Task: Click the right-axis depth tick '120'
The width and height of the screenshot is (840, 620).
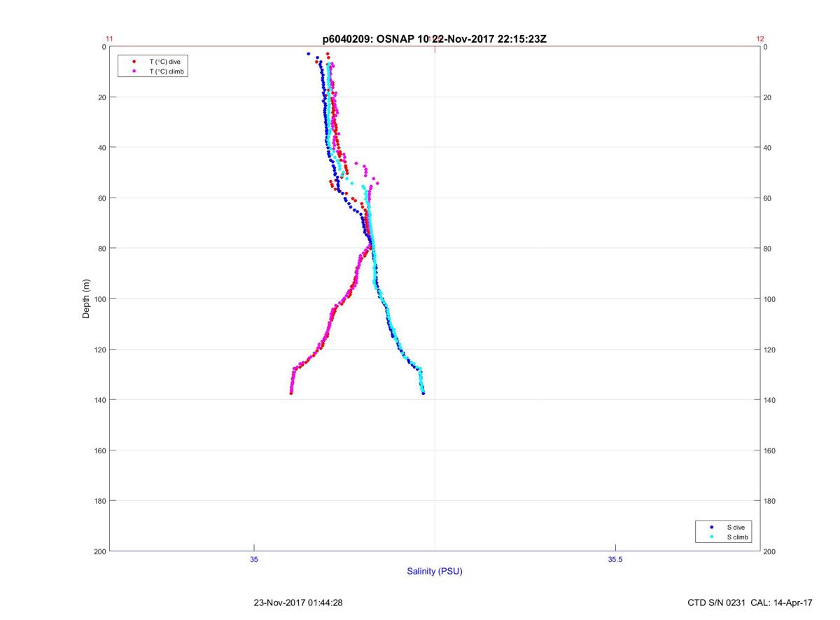Action: pyautogui.click(x=770, y=350)
